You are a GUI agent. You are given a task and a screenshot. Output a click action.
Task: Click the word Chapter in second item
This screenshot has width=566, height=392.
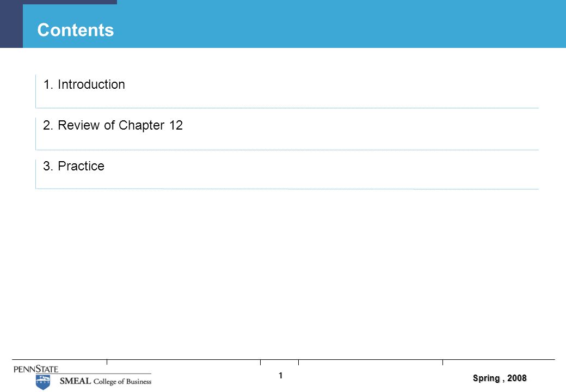pyautogui.click(x=141, y=125)
